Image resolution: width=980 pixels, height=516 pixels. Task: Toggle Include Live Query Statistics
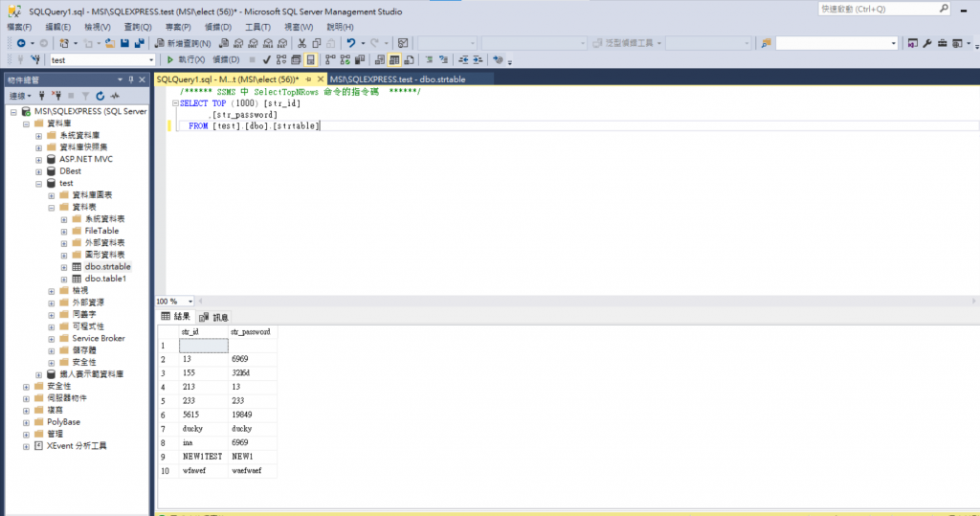pyautogui.click(x=345, y=60)
